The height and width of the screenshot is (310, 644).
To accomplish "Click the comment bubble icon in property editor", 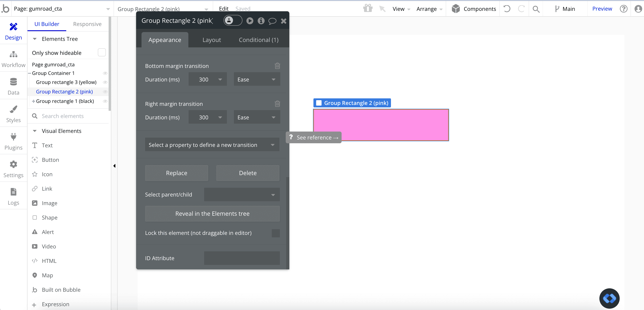I will tap(272, 21).
